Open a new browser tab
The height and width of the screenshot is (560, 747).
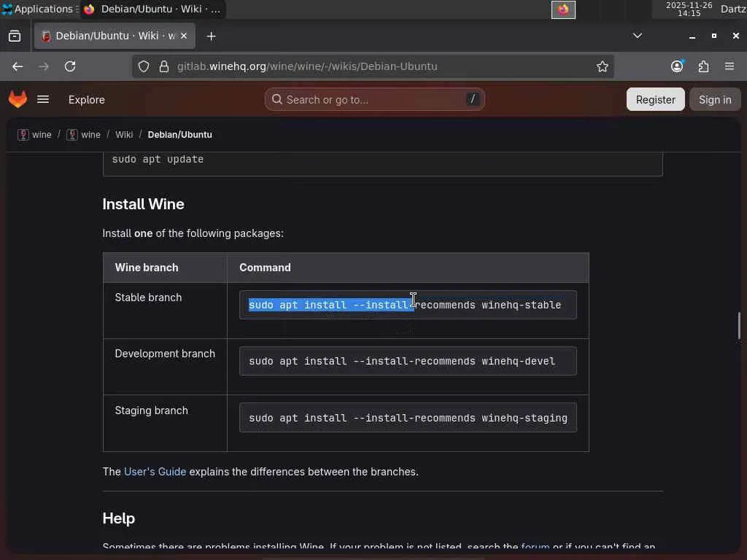click(x=211, y=36)
